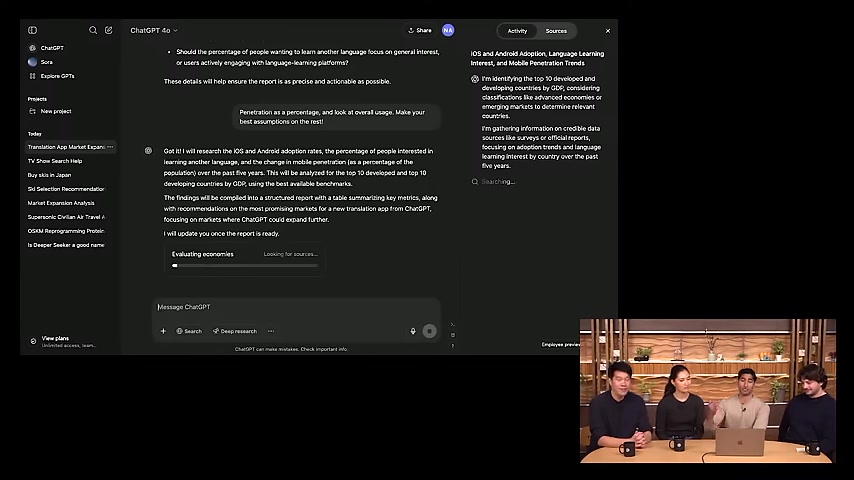Switch to the Sources tab
Viewport: 854px width, 480px height.
(556, 31)
